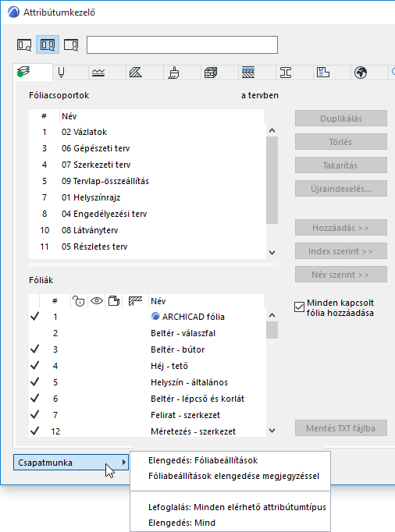Click the Duplikálás button
The width and height of the screenshot is (395, 532).
(x=341, y=119)
